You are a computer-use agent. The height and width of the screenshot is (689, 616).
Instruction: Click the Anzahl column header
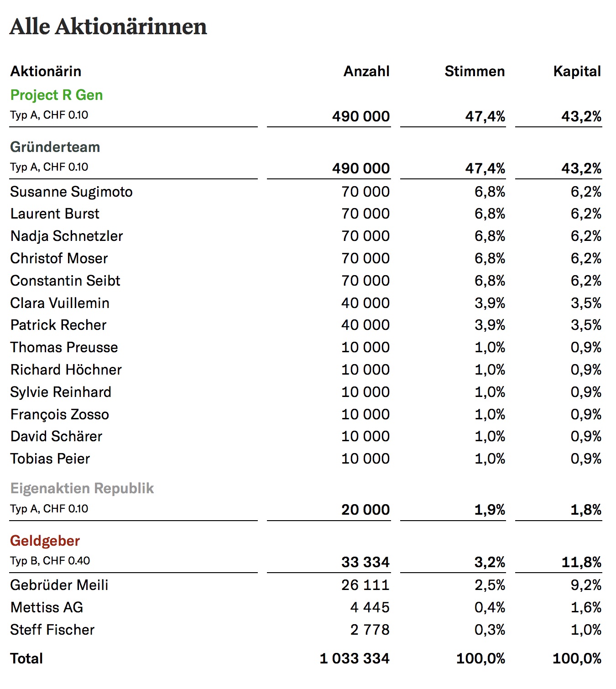tap(366, 71)
